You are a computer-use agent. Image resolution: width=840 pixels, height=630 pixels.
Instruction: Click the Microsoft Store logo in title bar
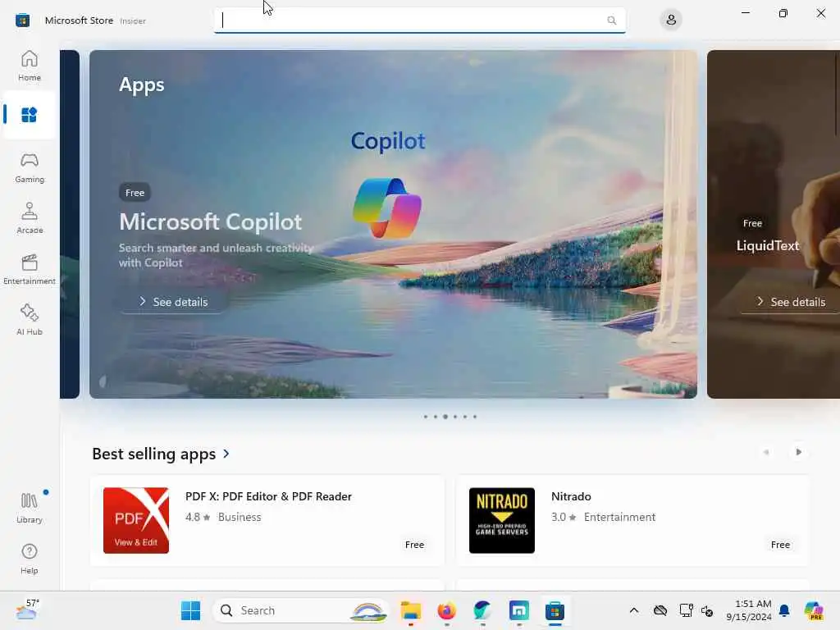(22, 21)
